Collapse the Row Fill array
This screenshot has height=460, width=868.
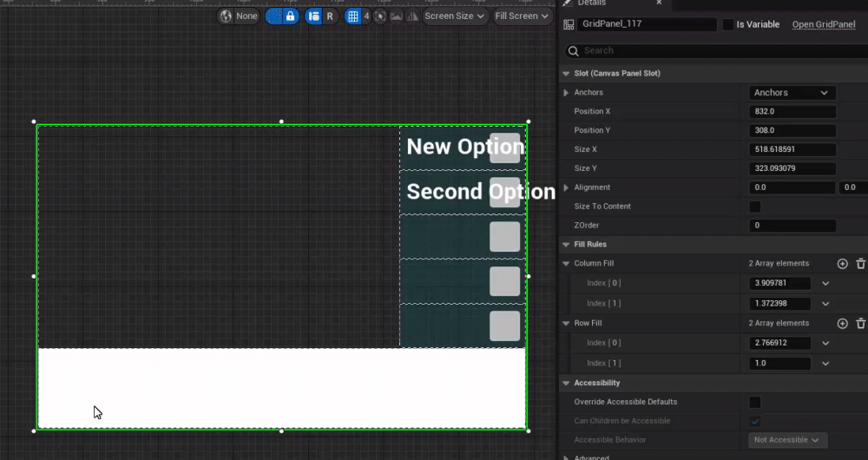tap(566, 323)
